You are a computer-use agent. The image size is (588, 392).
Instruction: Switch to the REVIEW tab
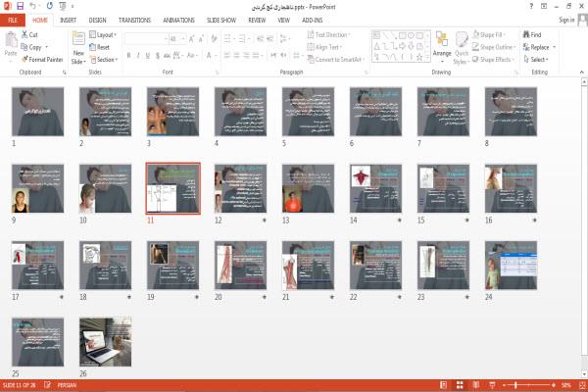pyautogui.click(x=257, y=20)
